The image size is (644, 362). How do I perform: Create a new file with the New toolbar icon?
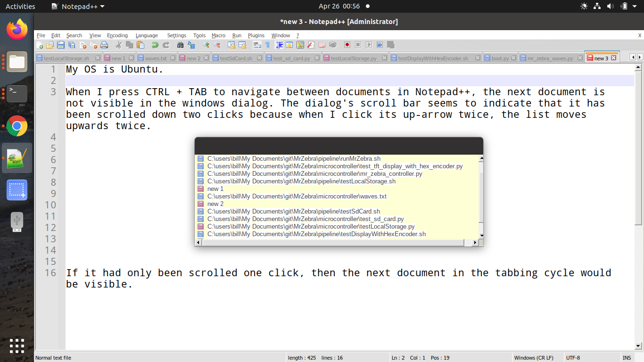40,45
